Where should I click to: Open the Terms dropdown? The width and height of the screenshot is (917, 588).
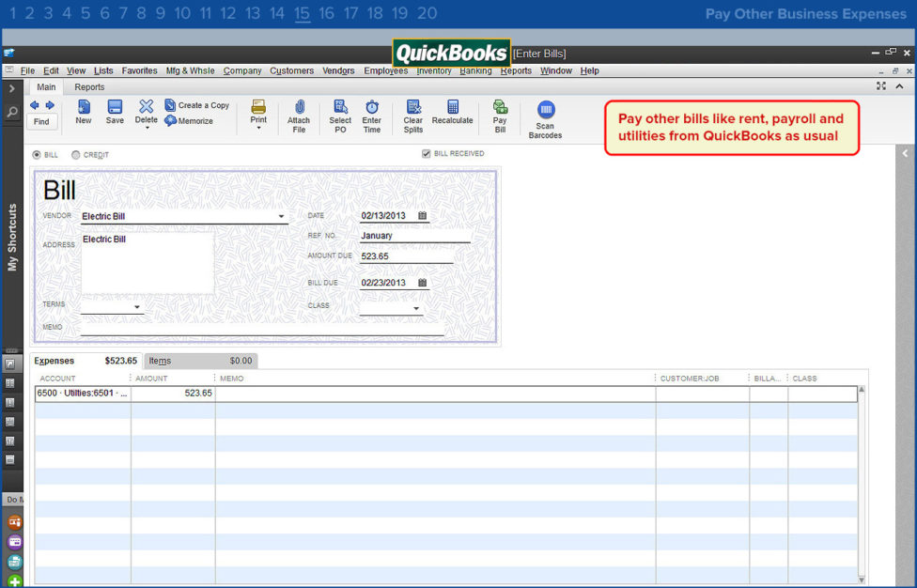point(137,307)
